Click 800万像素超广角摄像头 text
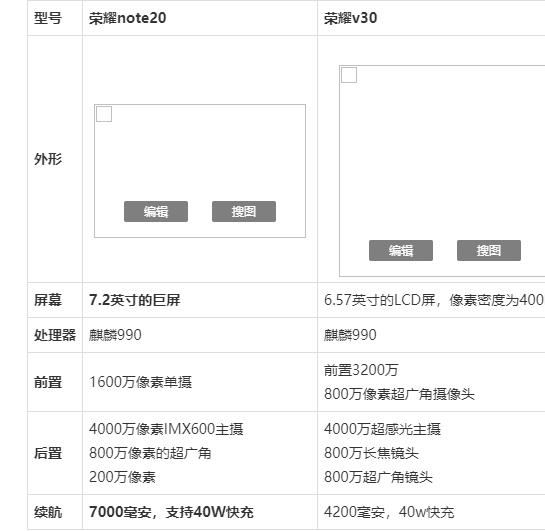The height and width of the screenshot is (531, 545). click(x=399, y=394)
